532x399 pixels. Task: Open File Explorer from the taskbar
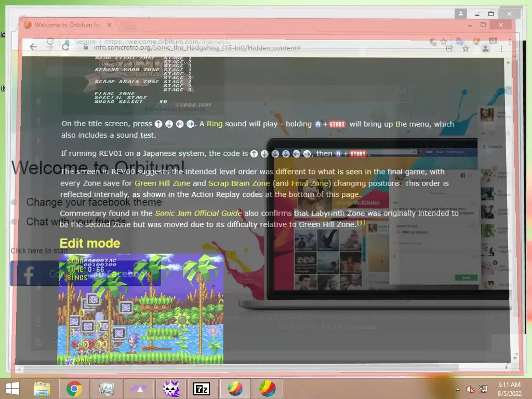(x=42, y=389)
